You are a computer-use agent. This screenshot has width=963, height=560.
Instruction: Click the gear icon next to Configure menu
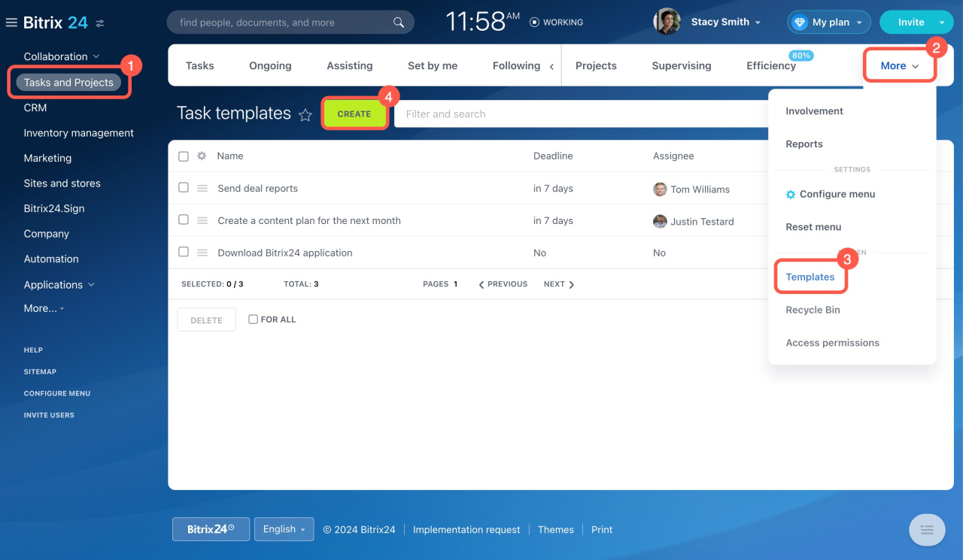pyautogui.click(x=791, y=195)
